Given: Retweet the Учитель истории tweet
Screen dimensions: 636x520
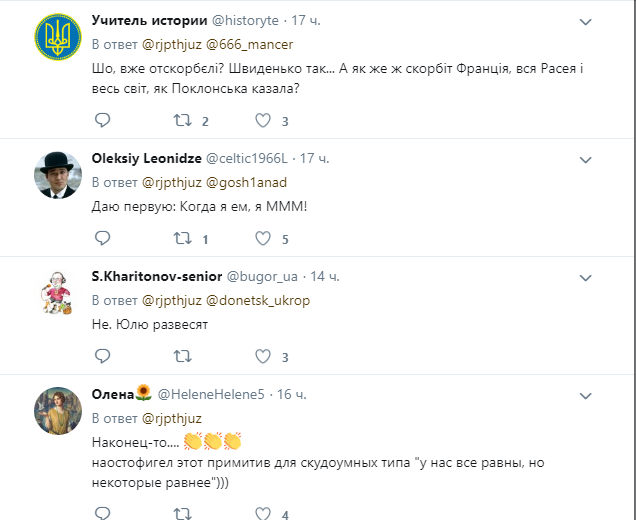Looking at the screenshot, I should [x=183, y=121].
